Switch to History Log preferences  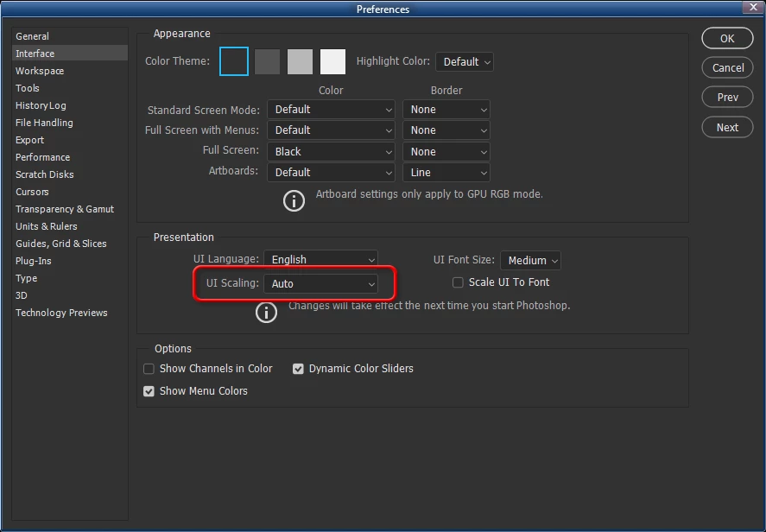click(70, 105)
